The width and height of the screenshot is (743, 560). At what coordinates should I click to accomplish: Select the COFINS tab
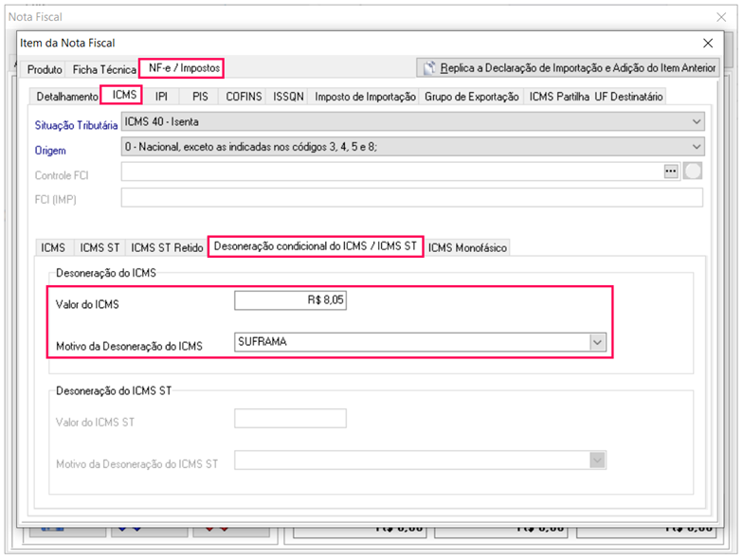pyautogui.click(x=243, y=97)
